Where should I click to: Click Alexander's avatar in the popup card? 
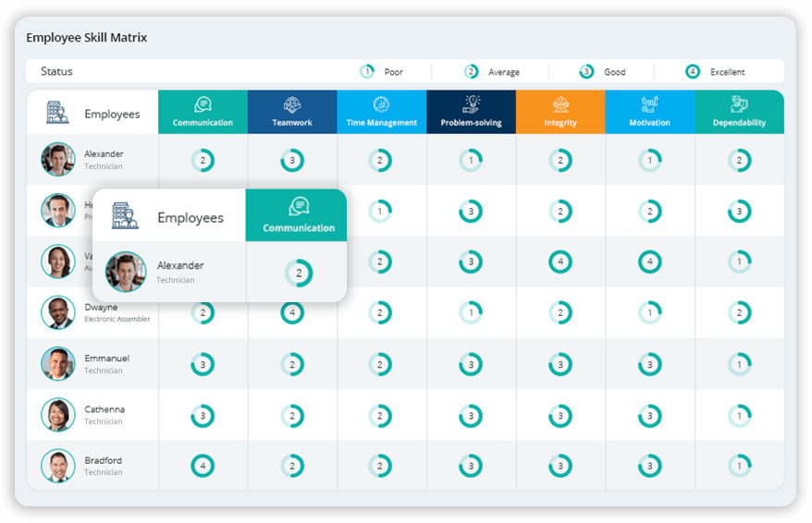[x=125, y=272]
